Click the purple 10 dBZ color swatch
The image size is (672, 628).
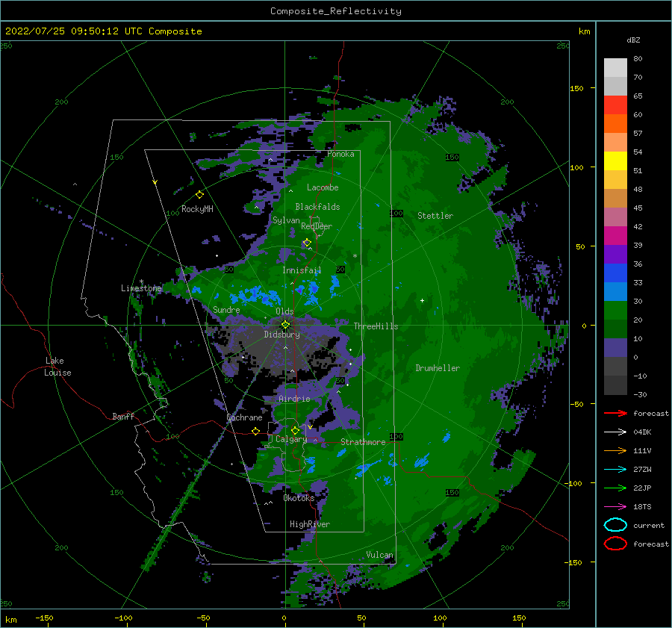click(x=615, y=348)
